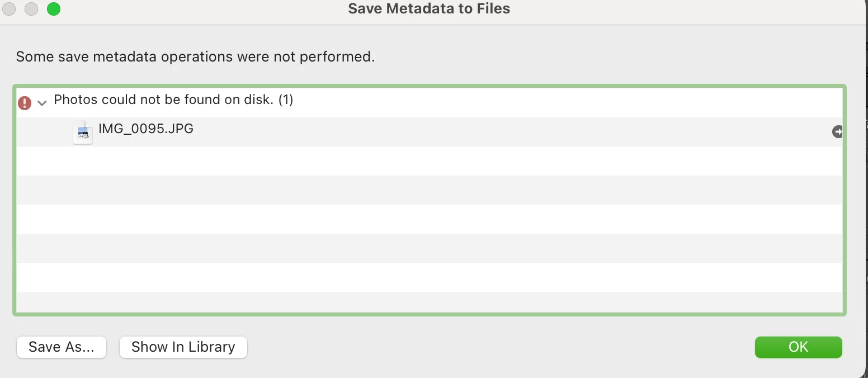The height and width of the screenshot is (378, 868).
Task: Collapse the 'Photos could not be found' group
Action: (41, 103)
